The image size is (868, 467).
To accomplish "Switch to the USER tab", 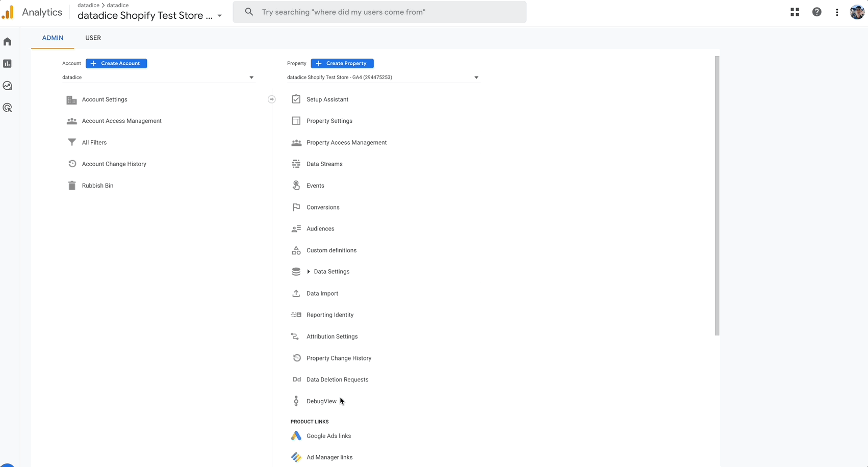I will point(93,38).
